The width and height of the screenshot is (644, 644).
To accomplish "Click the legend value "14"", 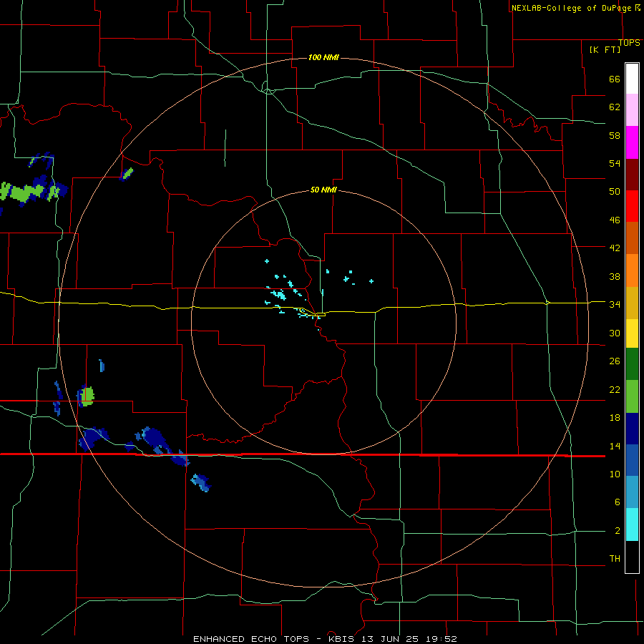I will coord(615,446).
